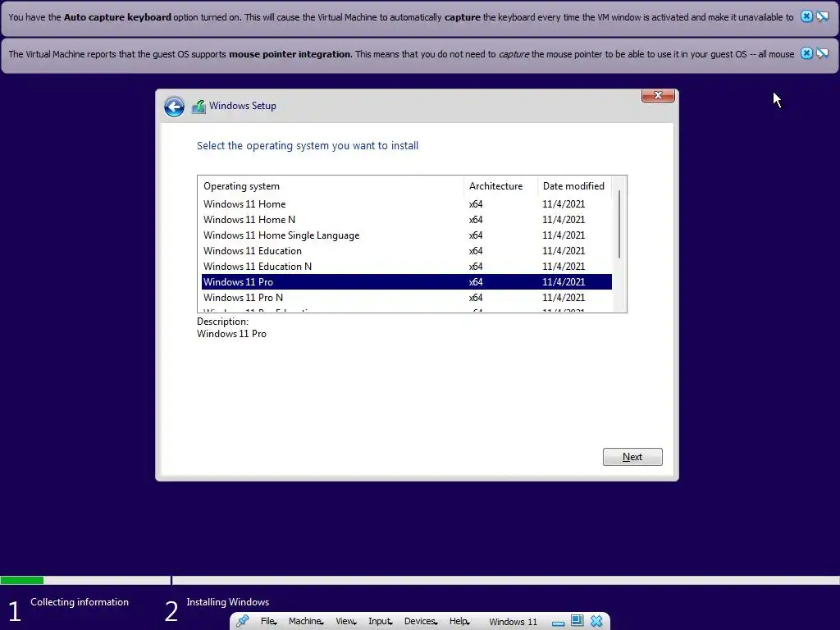The height and width of the screenshot is (630, 840).
Task: Go back using the Windows Setup back arrow
Action: coord(174,107)
